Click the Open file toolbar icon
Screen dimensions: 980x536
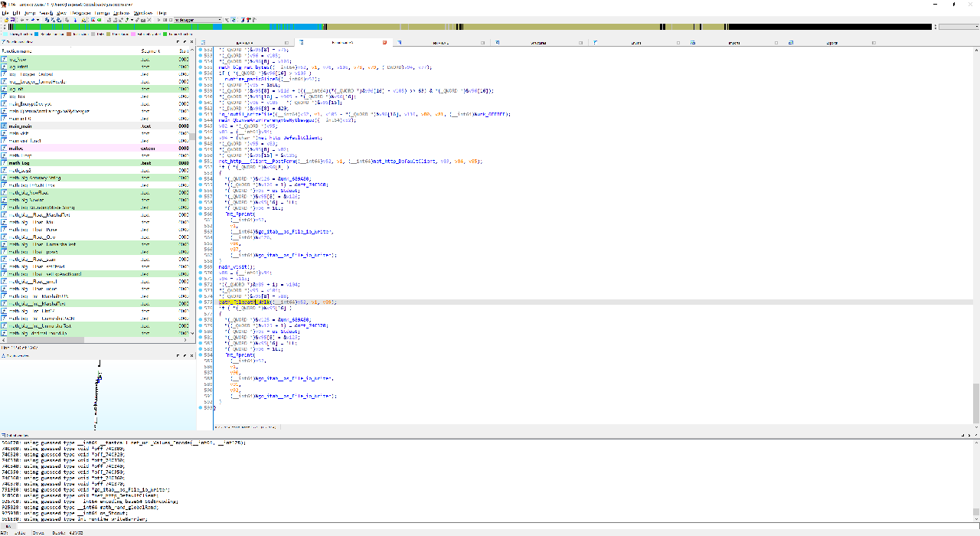[6, 20]
